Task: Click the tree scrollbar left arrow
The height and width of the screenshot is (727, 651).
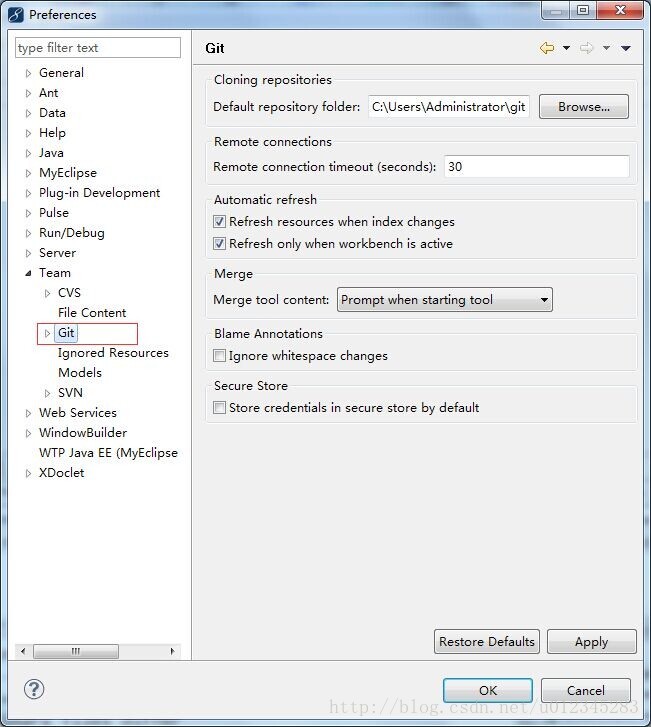Action: point(23,651)
